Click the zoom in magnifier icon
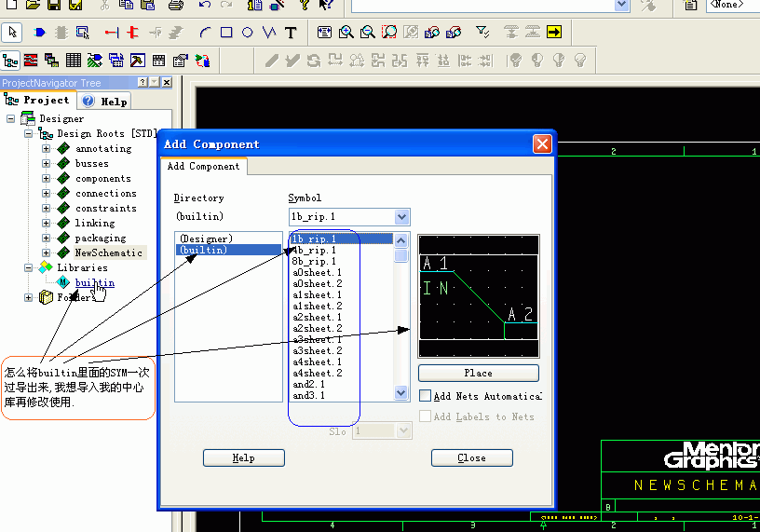The width and height of the screenshot is (760, 532). tap(346, 33)
